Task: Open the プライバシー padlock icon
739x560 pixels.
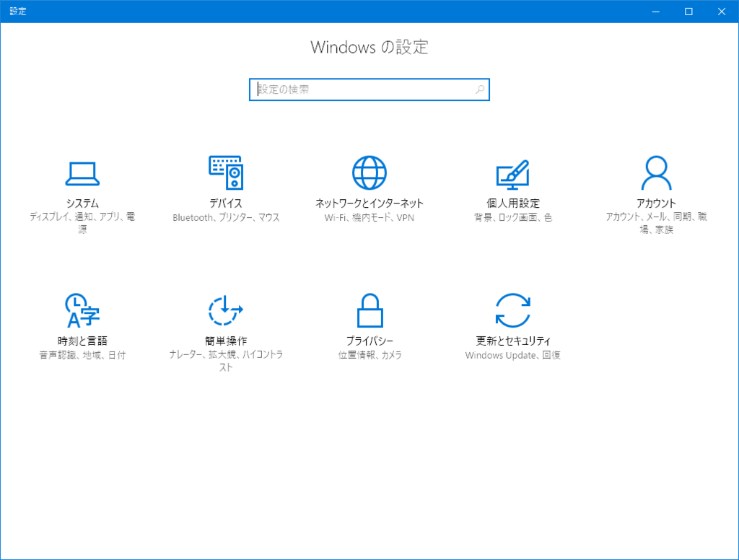Action: point(370,310)
